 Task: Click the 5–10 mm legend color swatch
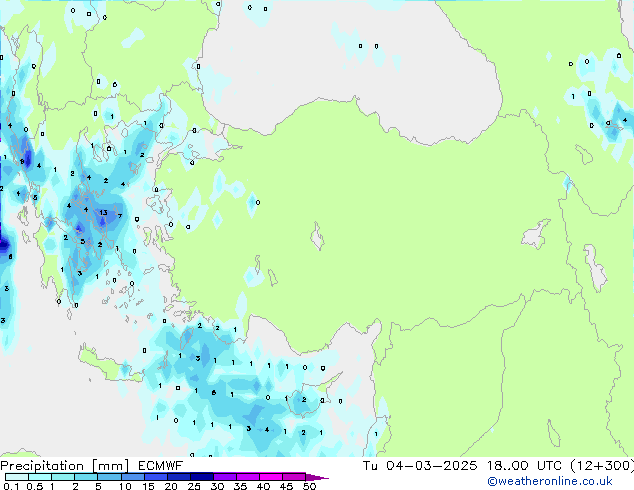(x=110, y=477)
